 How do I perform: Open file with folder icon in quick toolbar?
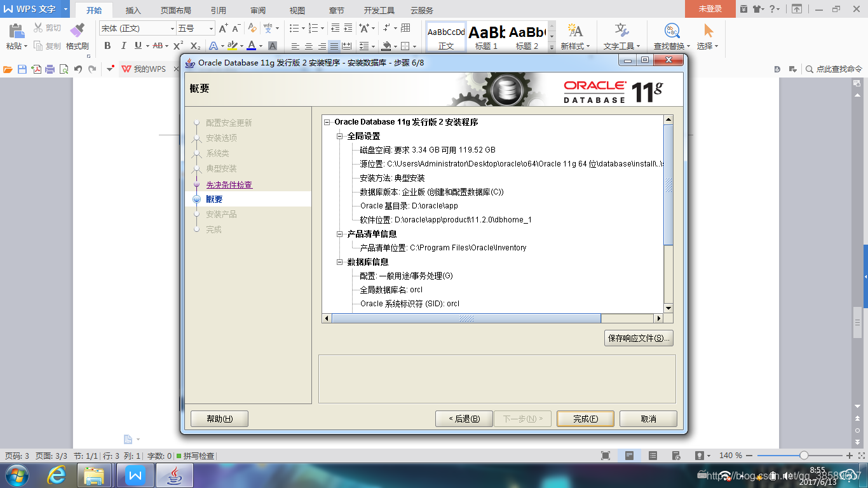pyautogui.click(x=8, y=69)
